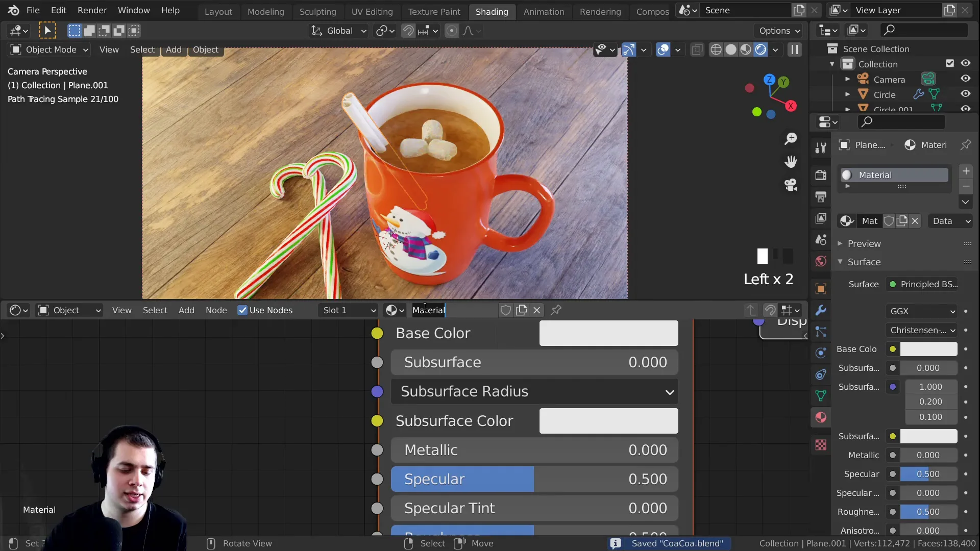Open the GGX distribution dropdown

(922, 311)
